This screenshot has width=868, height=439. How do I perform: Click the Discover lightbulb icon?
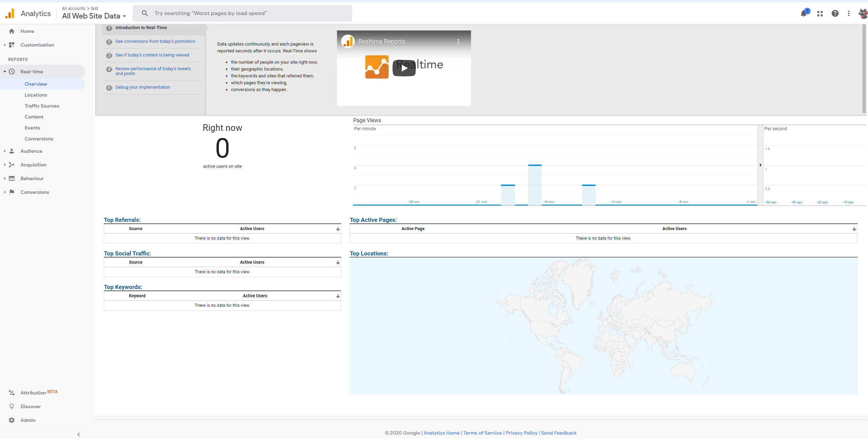(x=12, y=406)
